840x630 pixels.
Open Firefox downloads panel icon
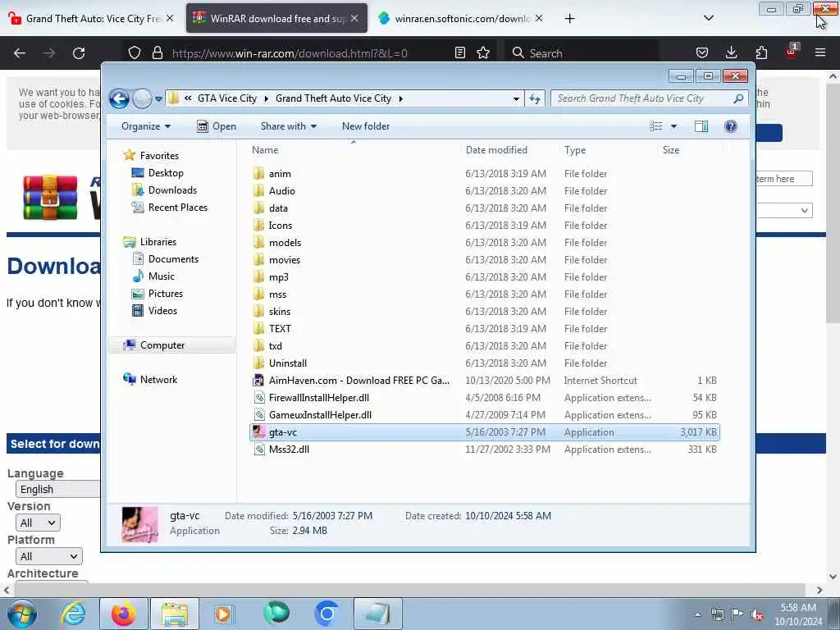tap(731, 52)
